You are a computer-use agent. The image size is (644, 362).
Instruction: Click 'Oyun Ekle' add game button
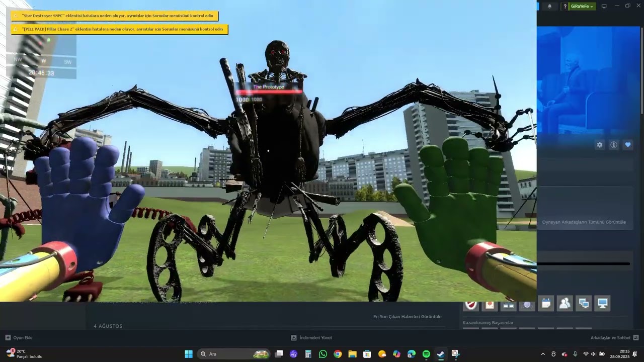click(x=19, y=338)
